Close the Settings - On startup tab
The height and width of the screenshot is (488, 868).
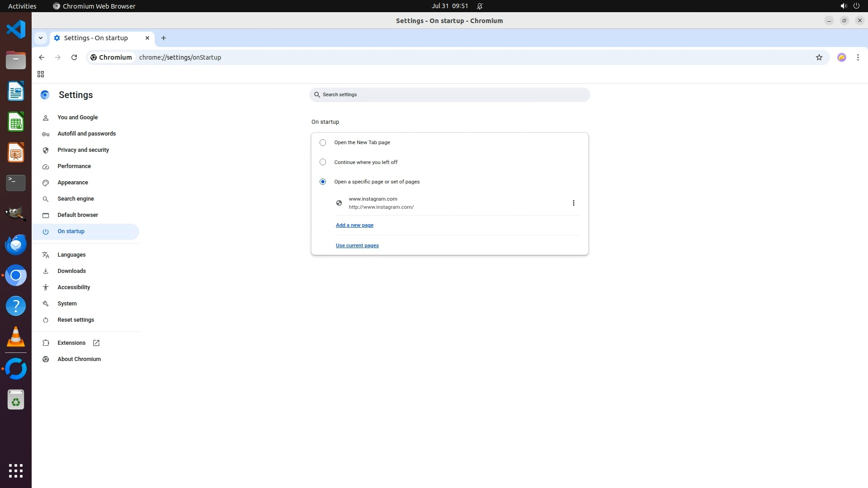(147, 38)
